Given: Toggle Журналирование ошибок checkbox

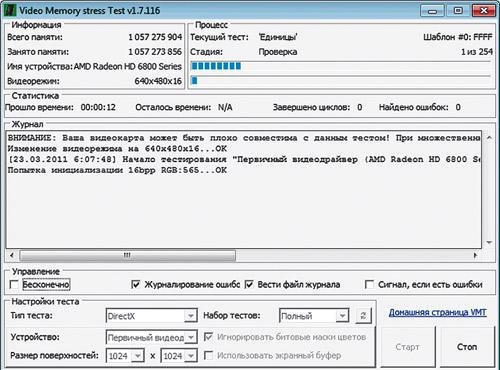Looking at the screenshot, I should (x=136, y=285).
